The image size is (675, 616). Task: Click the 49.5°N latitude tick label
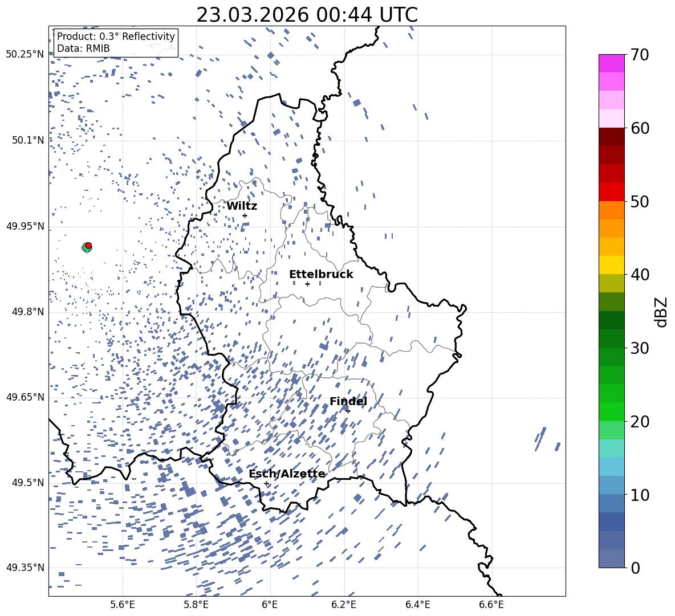tap(28, 482)
